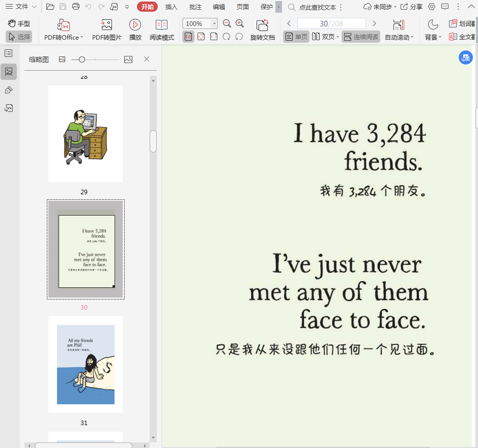
Task: Click the zoom out magnifier icon
Action: tap(227, 23)
